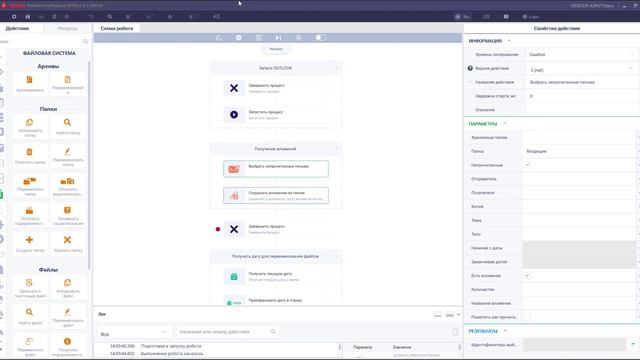The height and width of the screenshot is (360, 640).
Task: Toggle the Есть вложения checkbox
Action: tap(527, 276)
